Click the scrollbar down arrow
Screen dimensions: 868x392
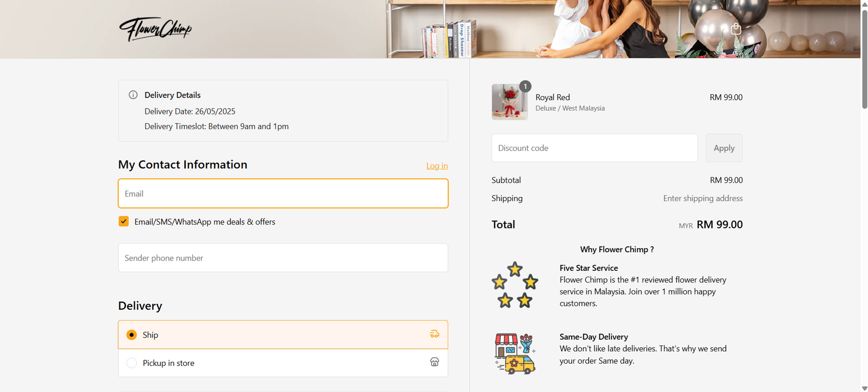(x=864, y=388)
